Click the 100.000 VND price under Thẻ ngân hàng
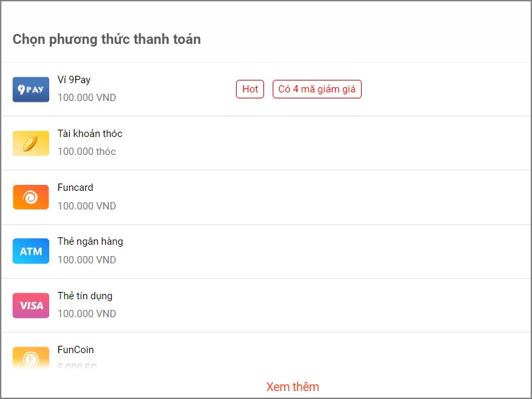Viewport: 532px width, 399px height. pyautogui.click(x=86, y=260)
